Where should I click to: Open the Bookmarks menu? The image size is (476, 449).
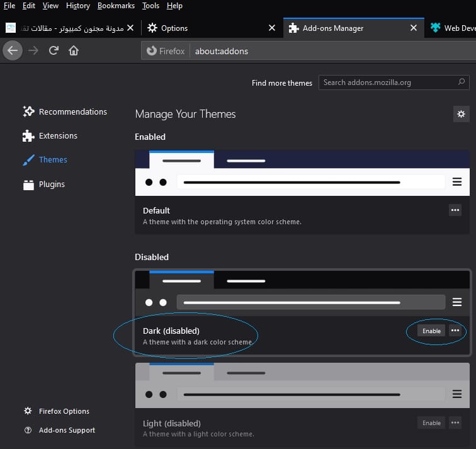coord(116,6)
